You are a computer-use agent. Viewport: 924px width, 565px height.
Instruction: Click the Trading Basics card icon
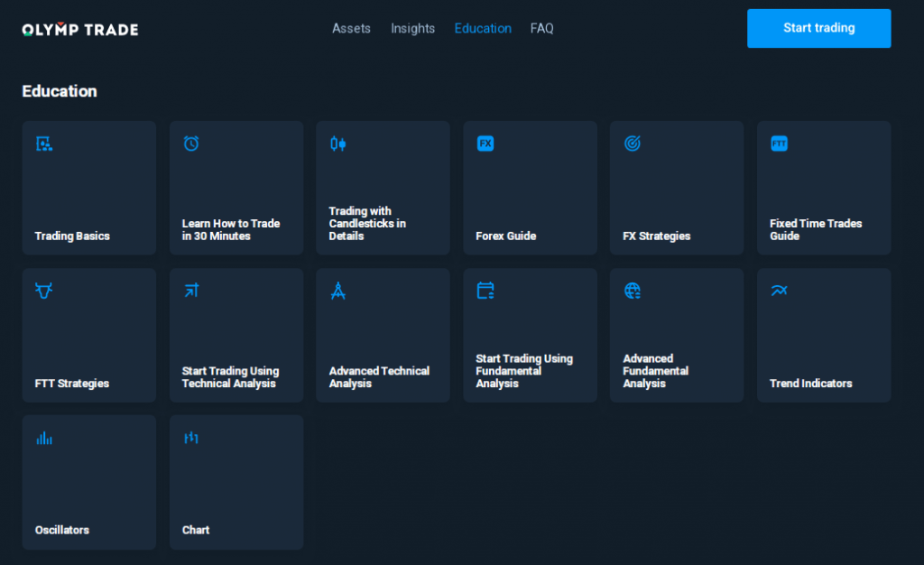tap(43, 144)
